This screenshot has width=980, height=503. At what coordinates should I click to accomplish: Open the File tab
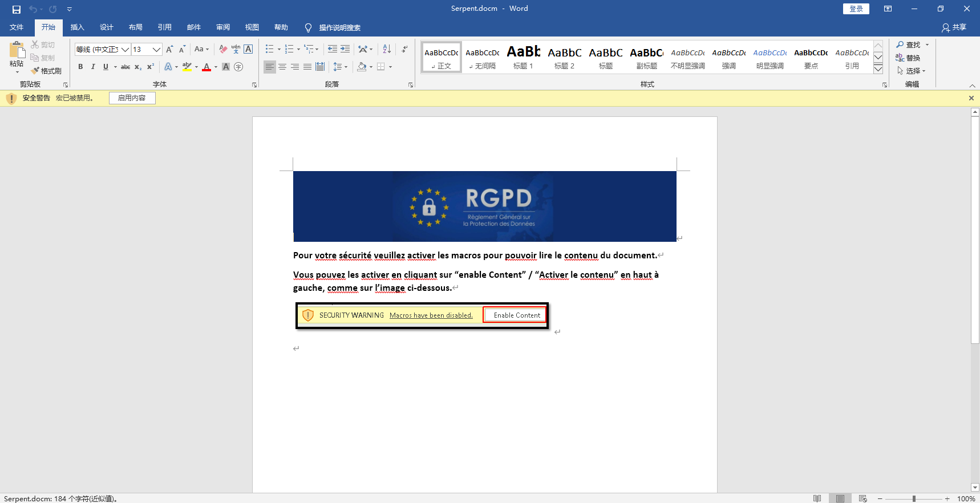17,27
